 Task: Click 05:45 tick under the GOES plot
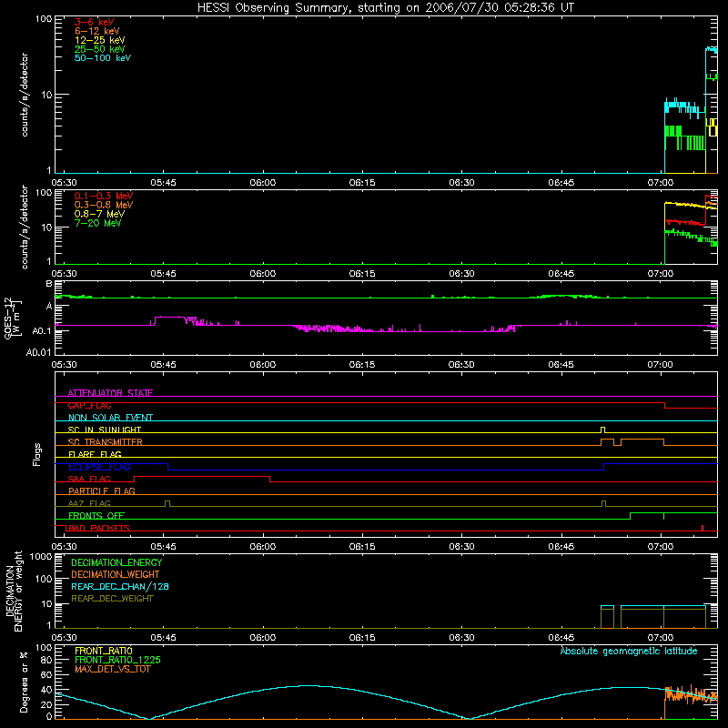pyautogui.click(x=164, y=365)
